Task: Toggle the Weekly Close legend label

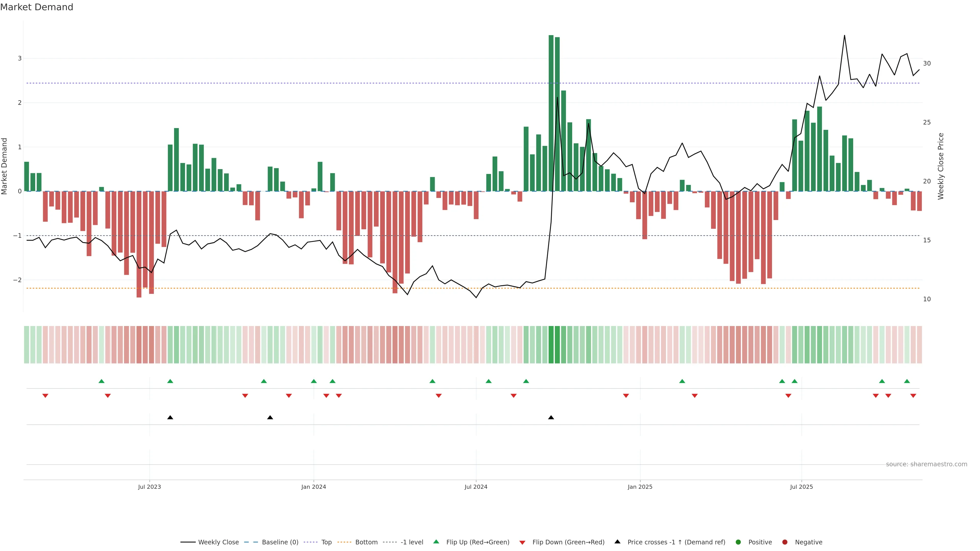Action: [x=218, y=542]
